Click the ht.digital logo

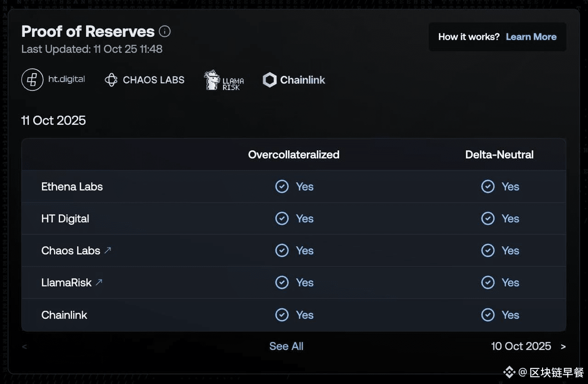(x=53, y=79)
